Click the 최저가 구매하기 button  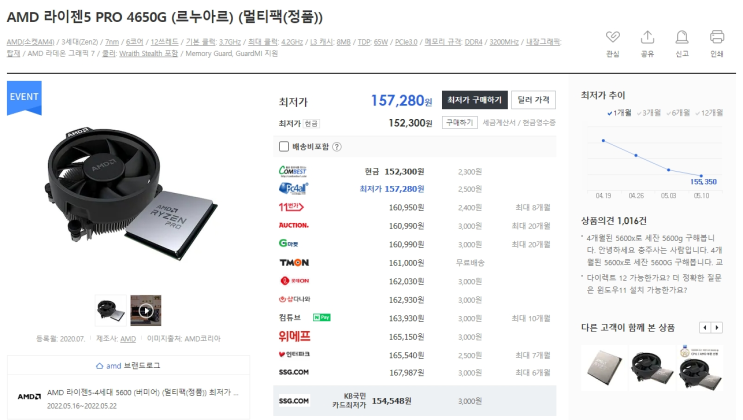[x=474, y=100]
